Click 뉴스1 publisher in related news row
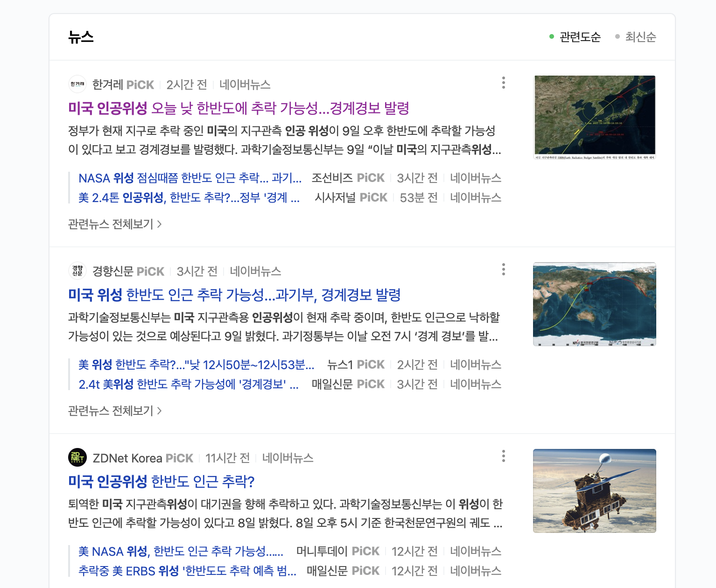Screen dimensions: 716x588 click(340, 365)
